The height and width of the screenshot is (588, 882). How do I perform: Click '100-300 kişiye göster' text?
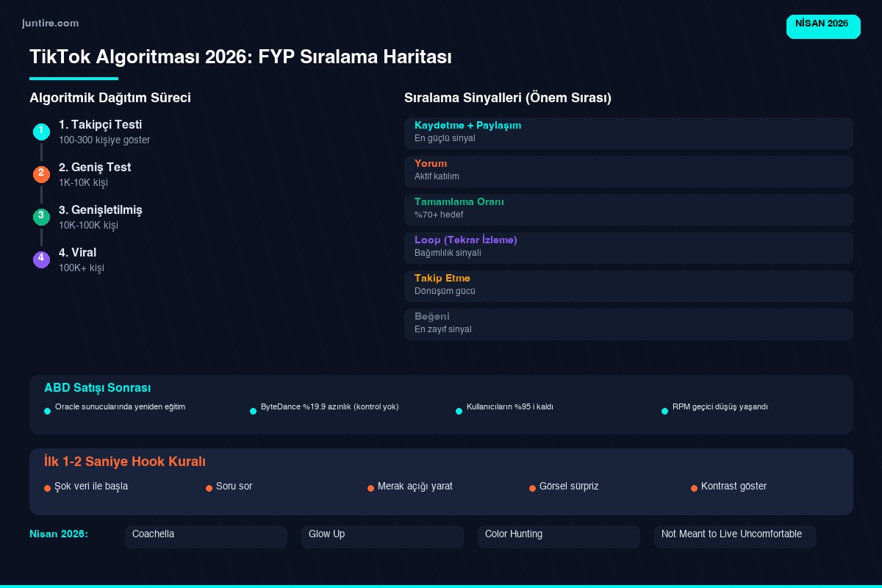[104, 140]
